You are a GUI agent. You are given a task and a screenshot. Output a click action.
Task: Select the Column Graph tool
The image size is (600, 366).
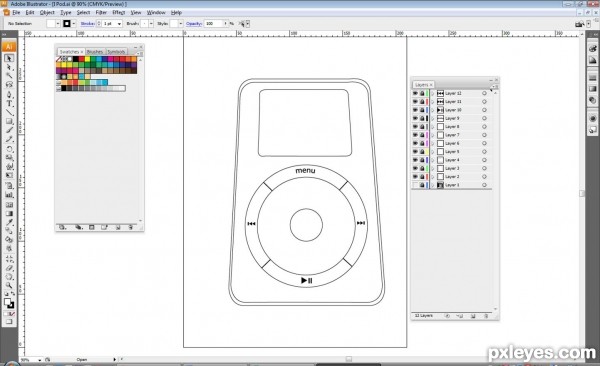point(9,195)
